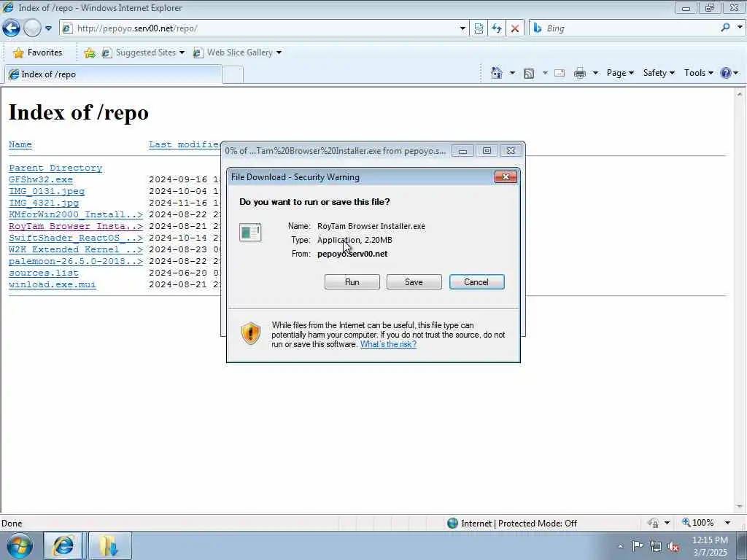Expand address bar autocomplete dropdown
747x560 pixels.
pyautogui.click(x=462, y=28)
